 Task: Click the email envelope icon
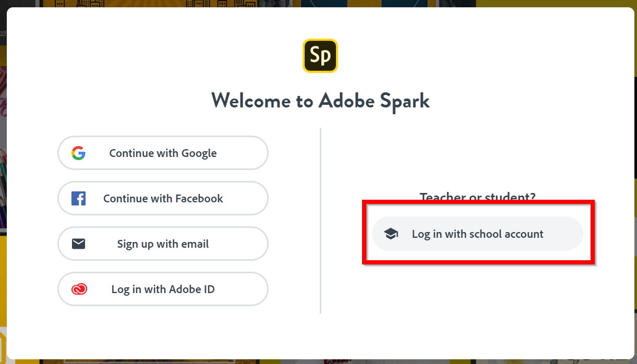tap(78, 244)
